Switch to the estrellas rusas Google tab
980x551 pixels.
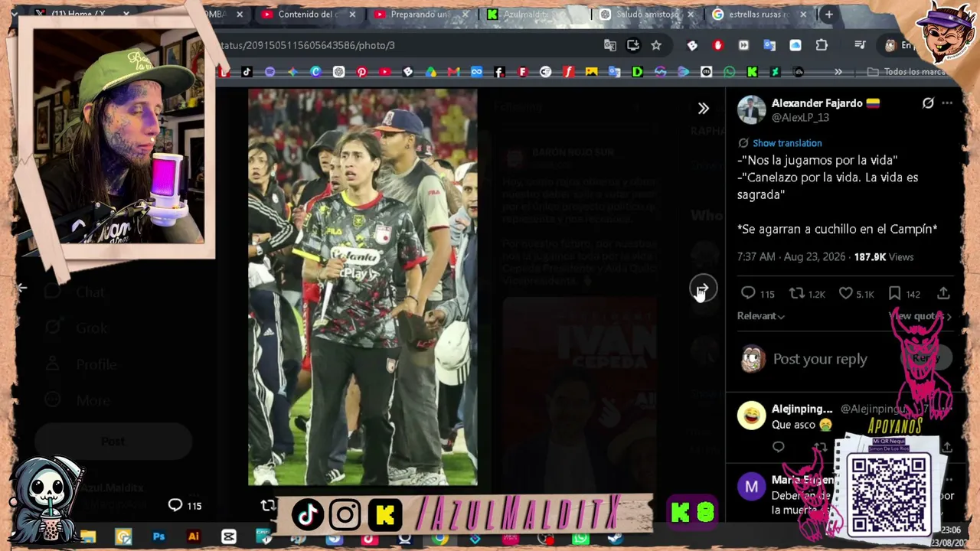coord(759,15)
